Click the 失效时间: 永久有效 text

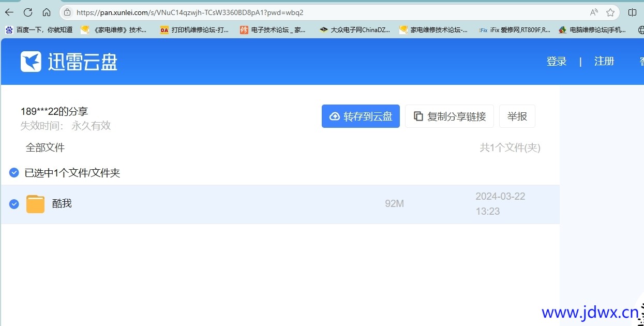(66, 126)
